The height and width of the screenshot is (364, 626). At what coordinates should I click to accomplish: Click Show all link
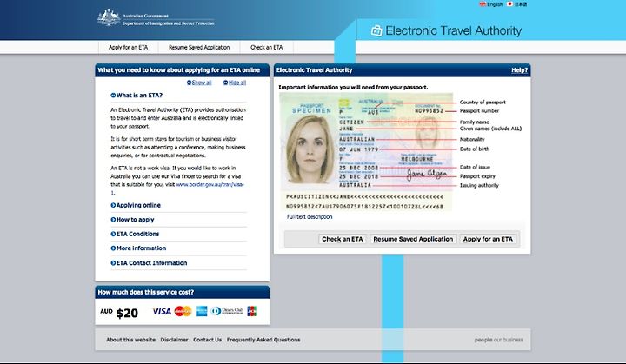coord(199,83)
